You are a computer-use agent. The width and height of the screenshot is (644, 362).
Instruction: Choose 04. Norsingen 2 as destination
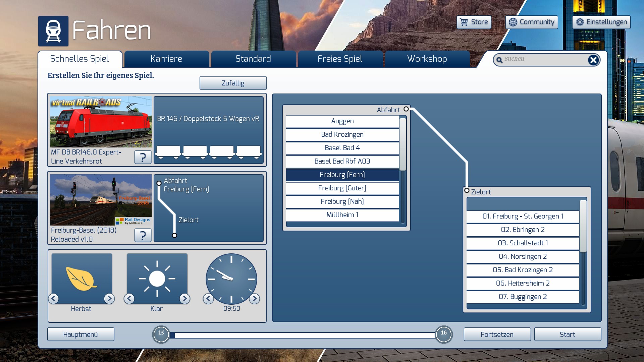coord(523,256)
